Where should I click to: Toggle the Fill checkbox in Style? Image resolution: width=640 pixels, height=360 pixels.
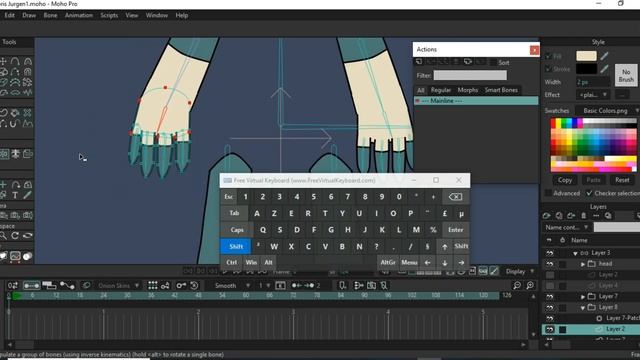[549, 56]
